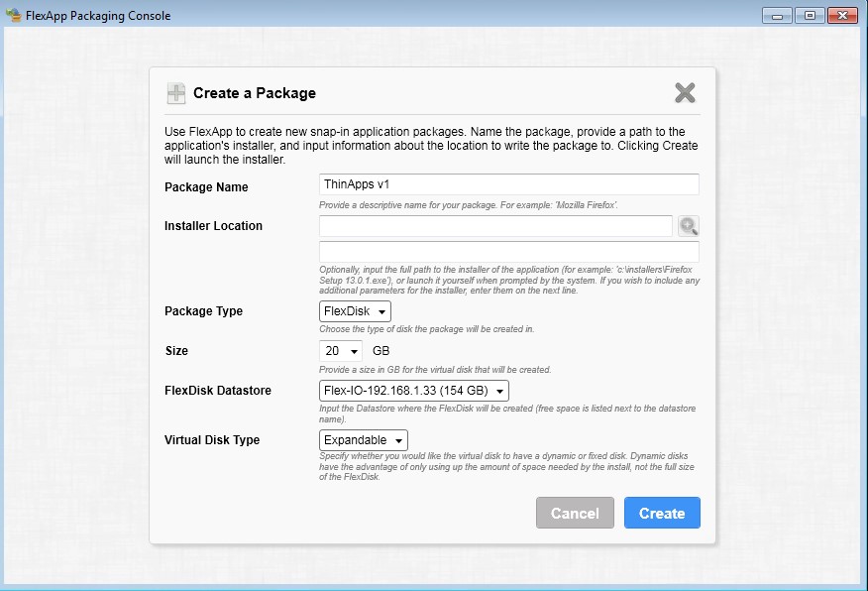This screenshot has height=591, width=868.
Task: Open the Virtual Disk Type Expandable dropdown
Action: click(363, 440)
